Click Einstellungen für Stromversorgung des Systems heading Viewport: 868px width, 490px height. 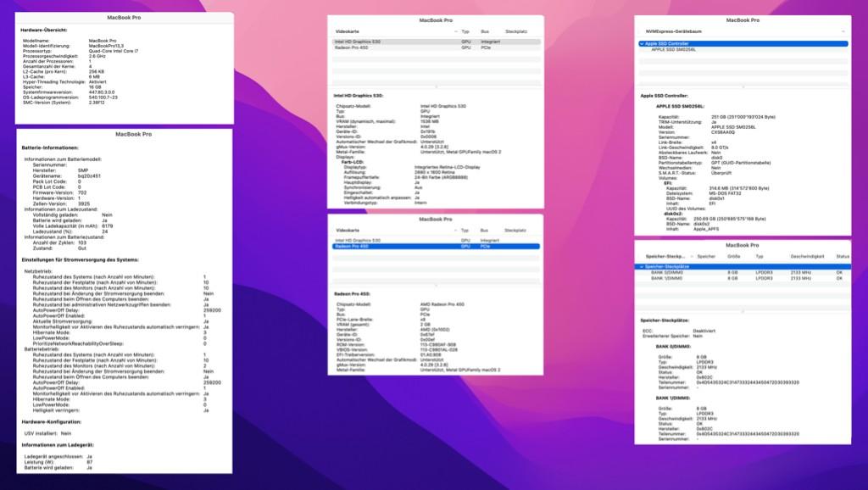80,259
